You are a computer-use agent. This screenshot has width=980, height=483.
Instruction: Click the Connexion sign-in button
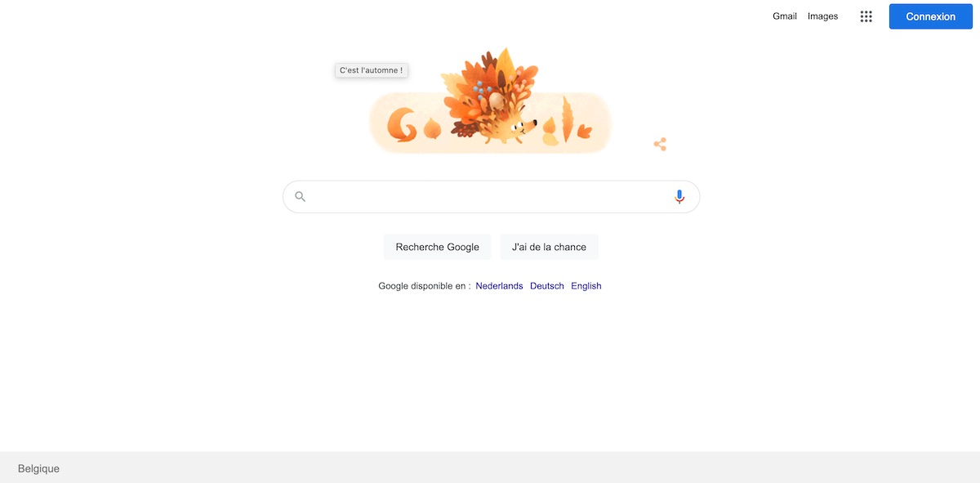[931, 16]
